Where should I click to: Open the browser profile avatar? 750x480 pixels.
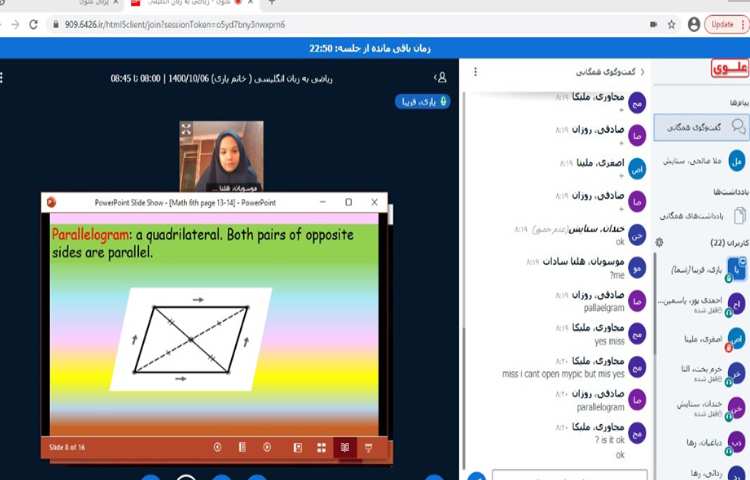694,24
